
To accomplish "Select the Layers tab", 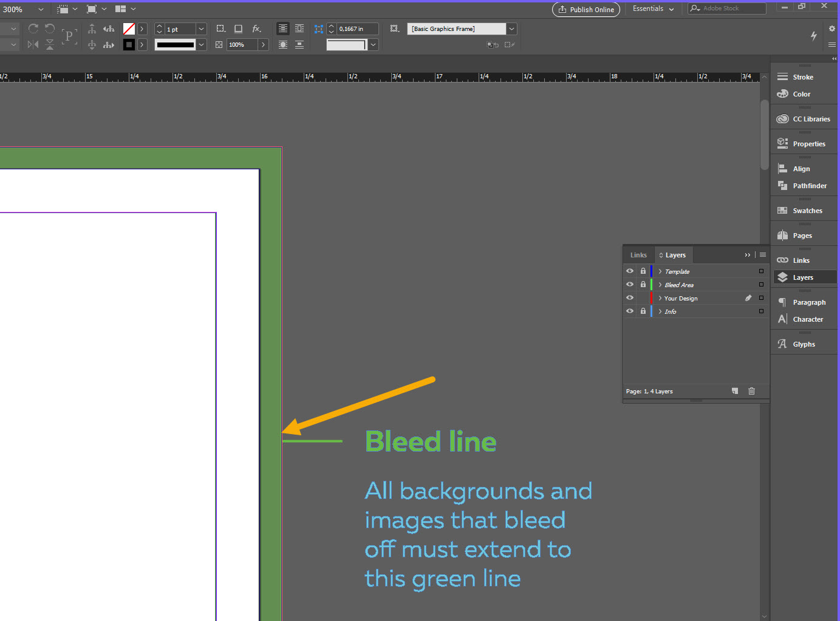I will coord(673,255).
